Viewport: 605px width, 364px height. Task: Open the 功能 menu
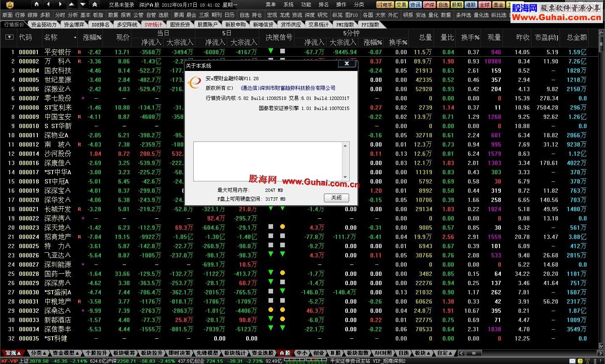pyautogui.click(x=306, y=5)
